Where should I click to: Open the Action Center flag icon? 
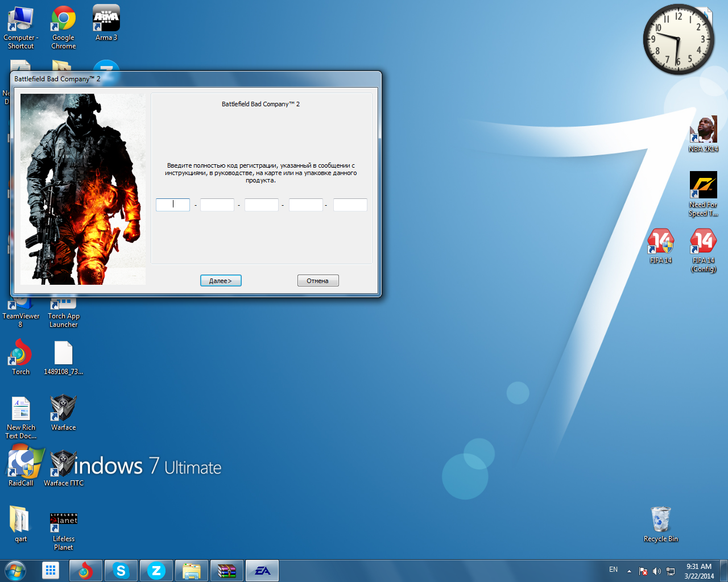(643, 571)
